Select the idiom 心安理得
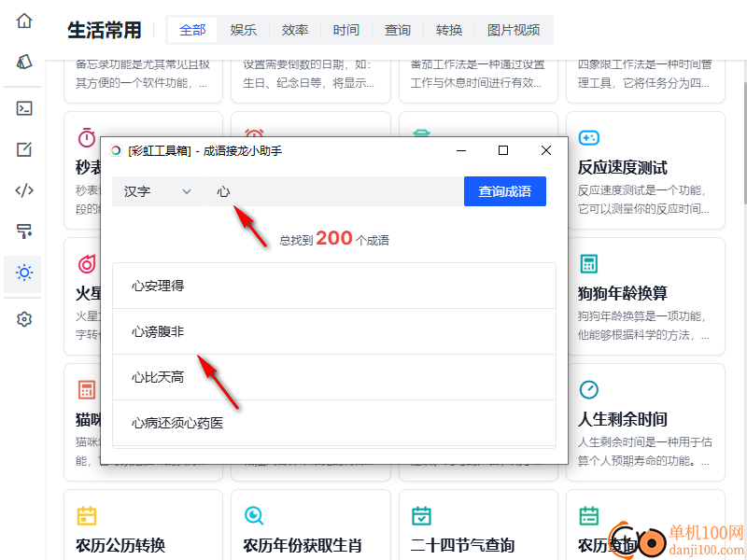The image size is (747, 560). [x=334, y=286]
